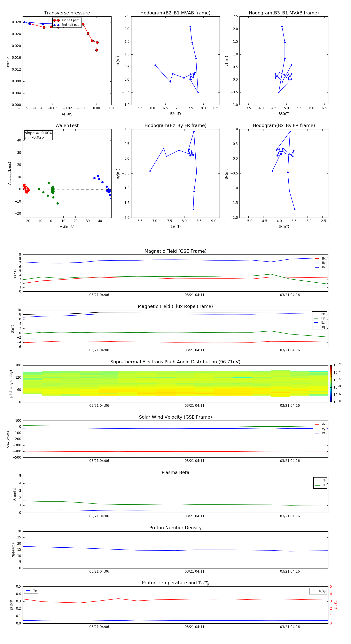Select the 'Vz' velocity legend entry
Viewport: 351px width, 644px height.
pyautogui.click(x=320, y=433)
